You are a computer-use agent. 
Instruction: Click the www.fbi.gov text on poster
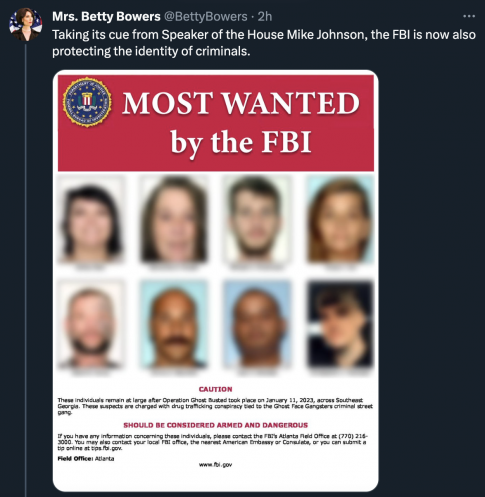[215, 464]
